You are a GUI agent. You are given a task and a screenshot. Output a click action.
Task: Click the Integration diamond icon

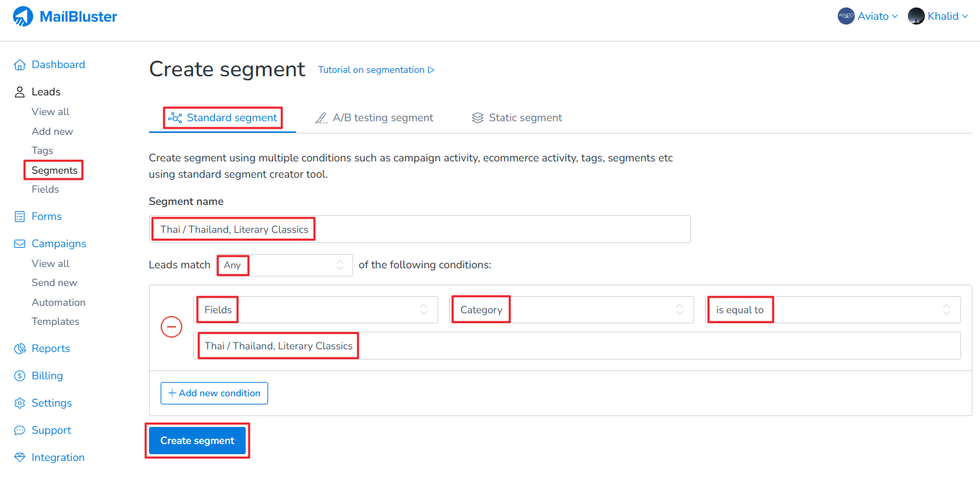coord(20,458)
